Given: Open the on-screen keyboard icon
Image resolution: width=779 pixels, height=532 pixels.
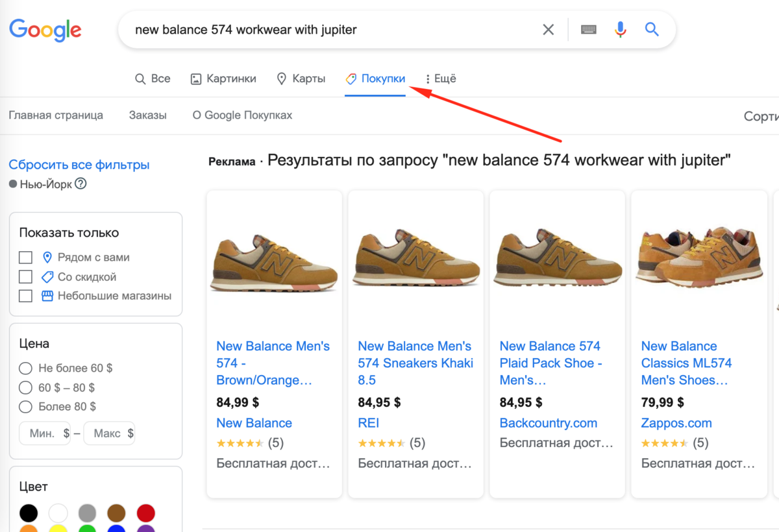Looking at the screenshot, I should tap(589, 29).
